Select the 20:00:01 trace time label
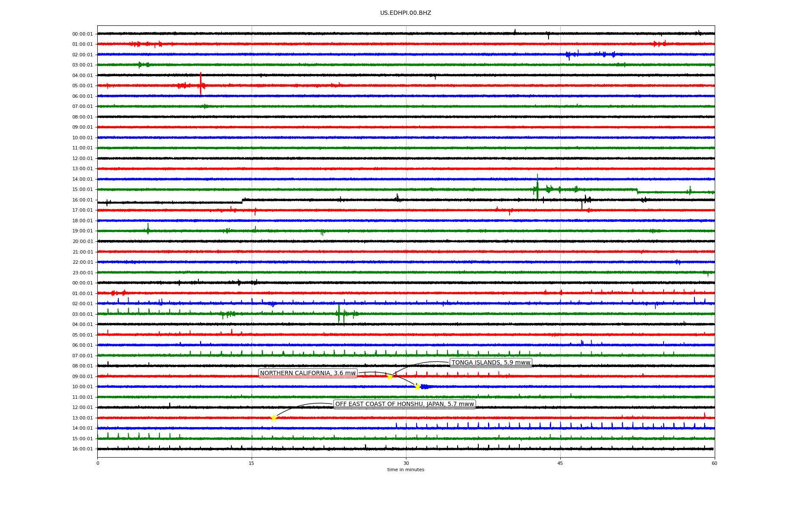This screenshot has width=812, height=508. coord(82,242)
